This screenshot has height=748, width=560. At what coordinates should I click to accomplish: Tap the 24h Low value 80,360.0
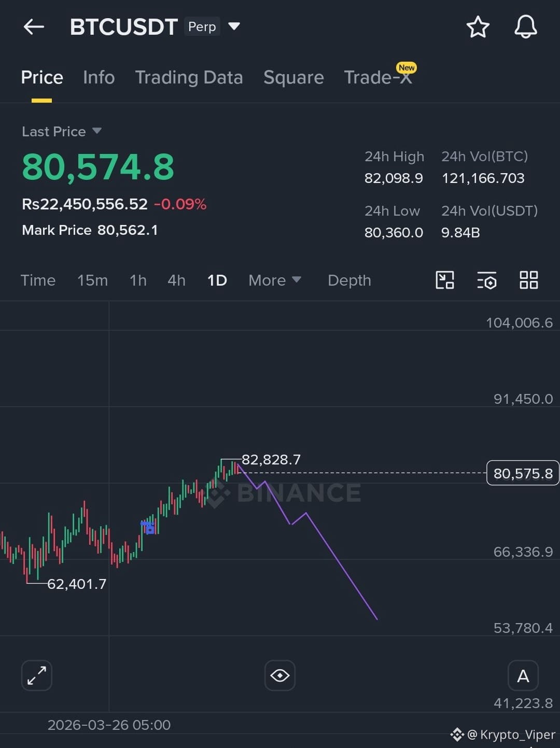click(x=394, y=233)
